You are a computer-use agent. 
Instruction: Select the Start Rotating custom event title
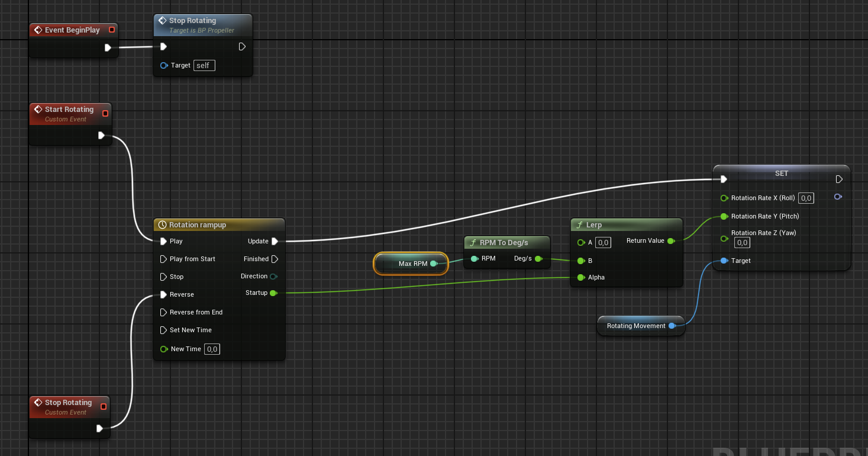pos(69,110)
